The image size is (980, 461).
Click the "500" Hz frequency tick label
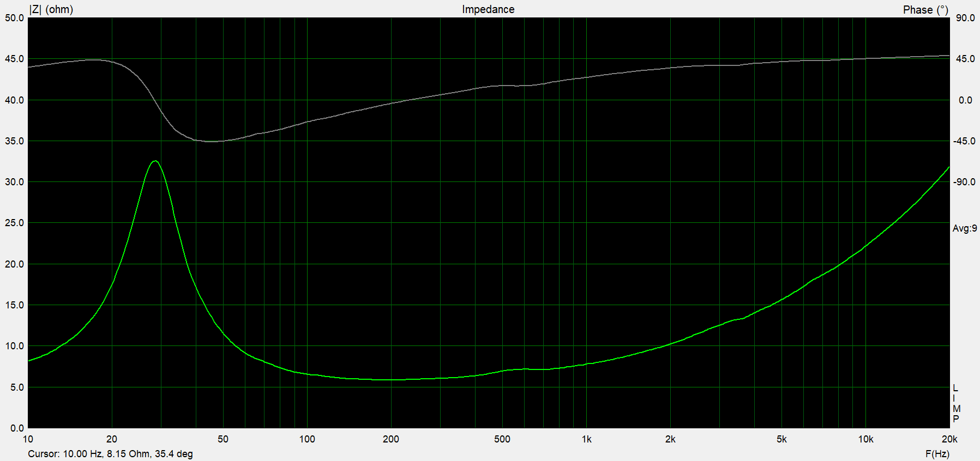(x=502, y=439)
